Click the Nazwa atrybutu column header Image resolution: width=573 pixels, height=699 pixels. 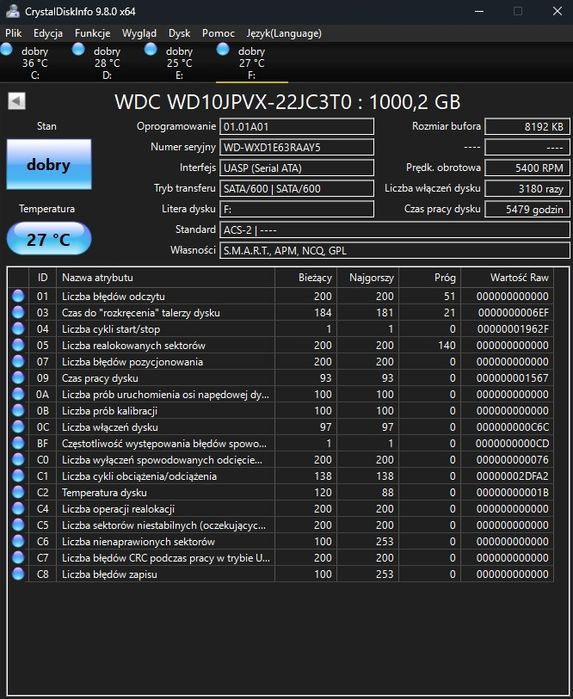(x=165, y=277)
